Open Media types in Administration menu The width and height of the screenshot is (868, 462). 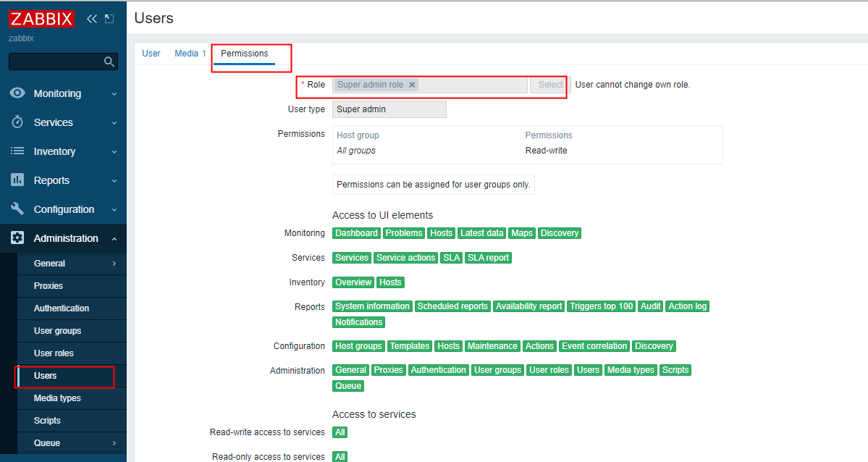click(x=57, y=398)
